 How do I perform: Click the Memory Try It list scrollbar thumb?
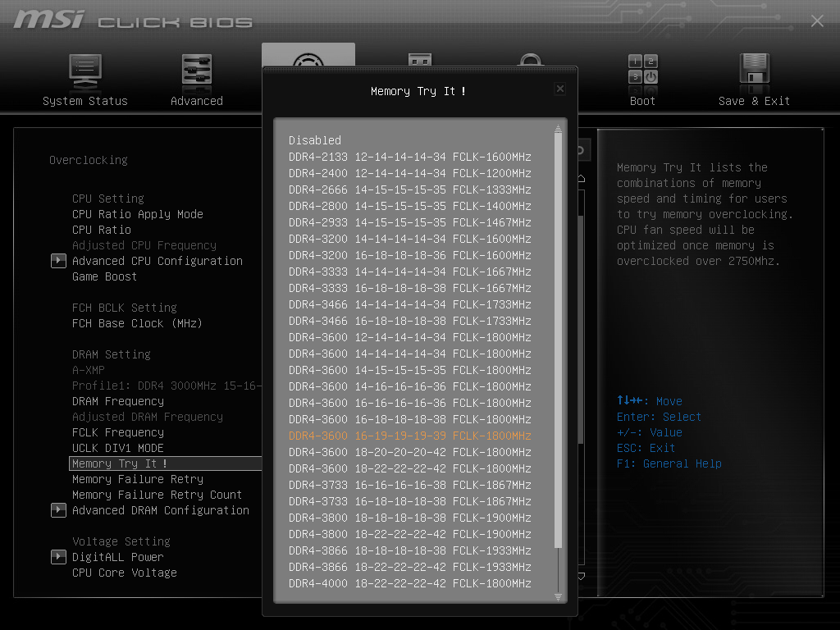pyautogui.click(x=558, y=340)
